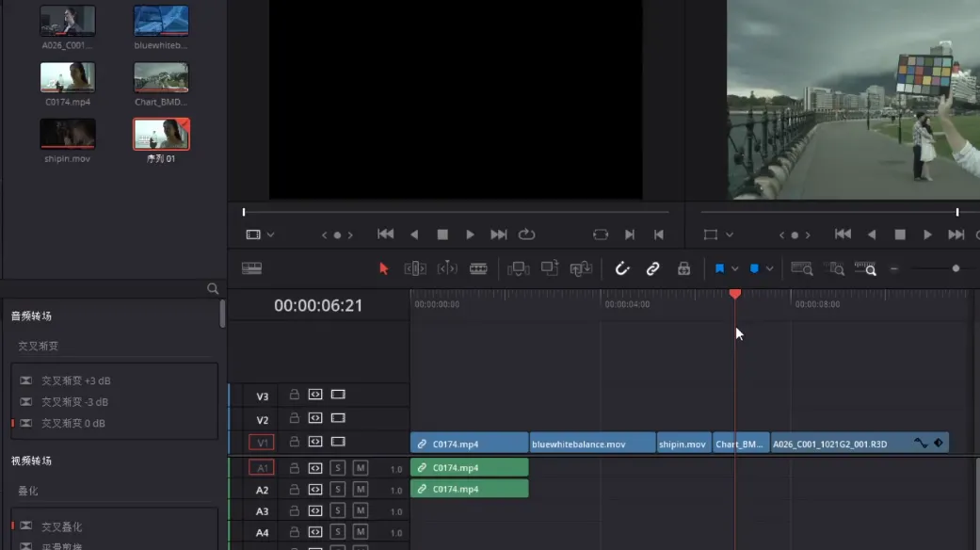Open source viewer mode dropdown
The image size is (980, 550).
click(270, 235)
